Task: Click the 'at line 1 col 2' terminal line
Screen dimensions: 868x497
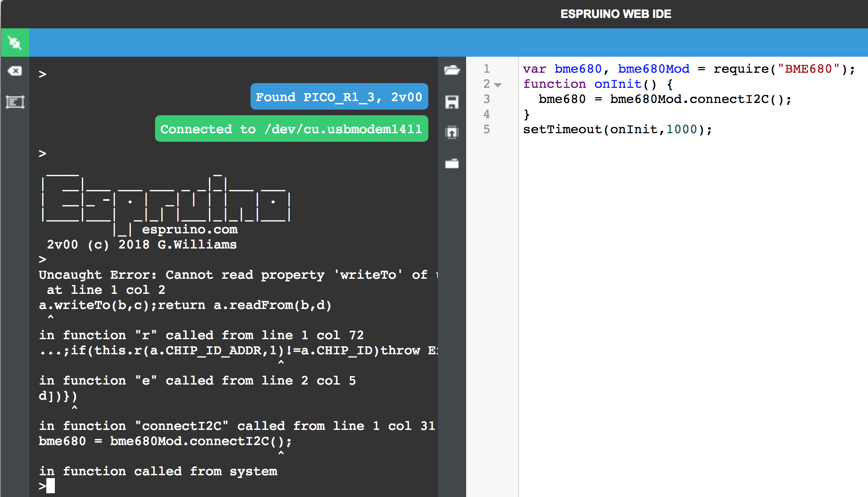Action: 106,290
